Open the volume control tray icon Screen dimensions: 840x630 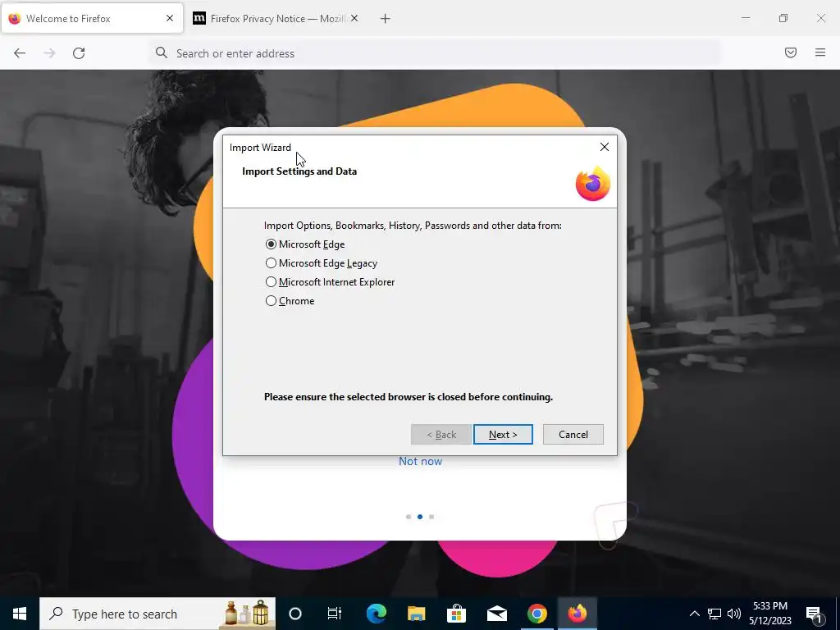tap(734, 614)
